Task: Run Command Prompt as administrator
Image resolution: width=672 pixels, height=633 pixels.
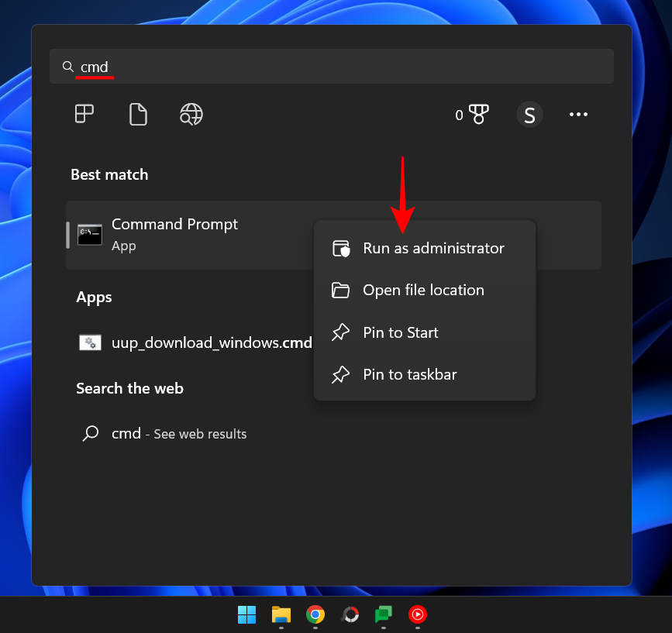Action: click(x=434, y=248)
